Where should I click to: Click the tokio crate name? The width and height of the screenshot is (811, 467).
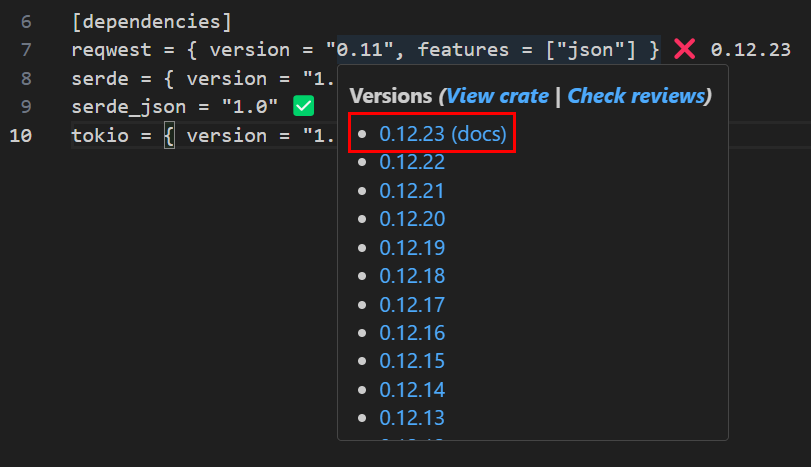point(100,135)
